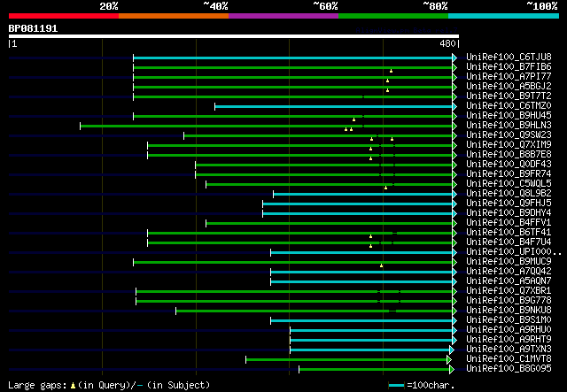Select the UniRef100_B9FR74 label
The width and height of the screenshot is (567, 392).
point(509,174)
